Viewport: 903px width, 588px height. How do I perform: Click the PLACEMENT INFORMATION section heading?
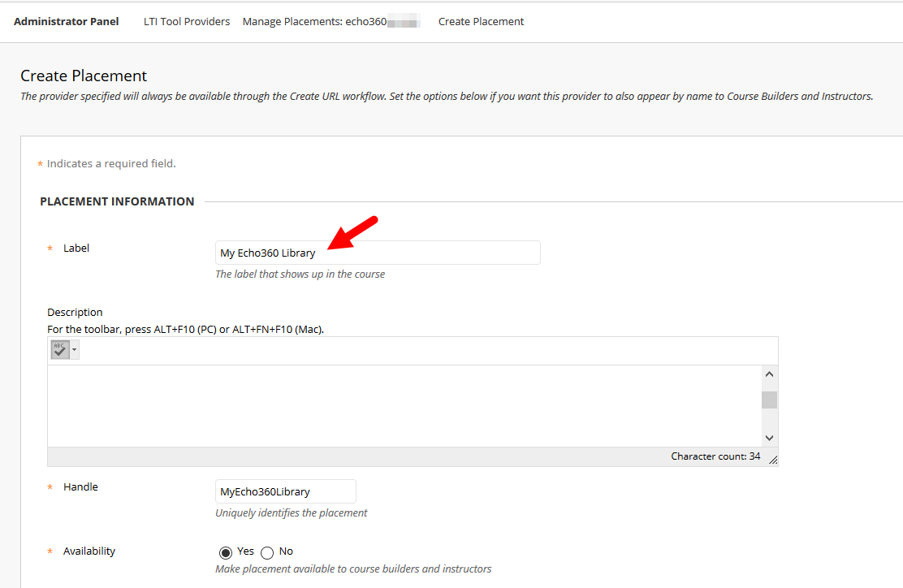[117, 201]
